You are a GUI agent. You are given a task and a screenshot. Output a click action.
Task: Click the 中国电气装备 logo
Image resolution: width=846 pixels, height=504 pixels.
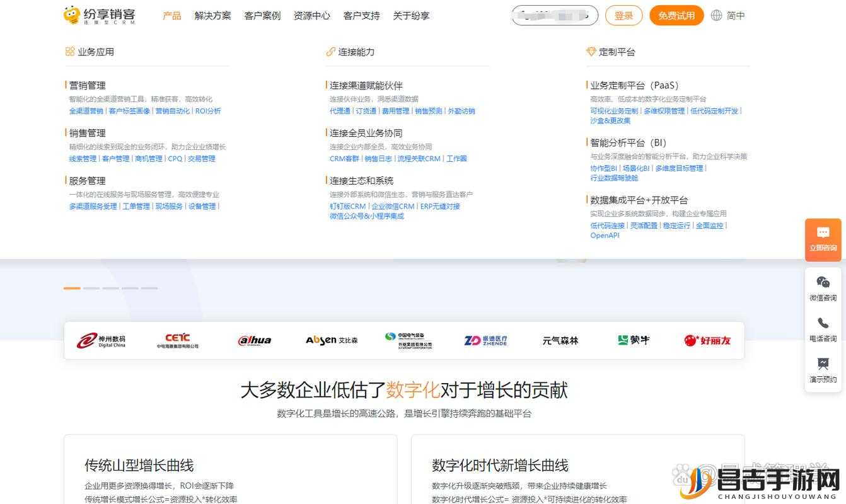point(409,341)
